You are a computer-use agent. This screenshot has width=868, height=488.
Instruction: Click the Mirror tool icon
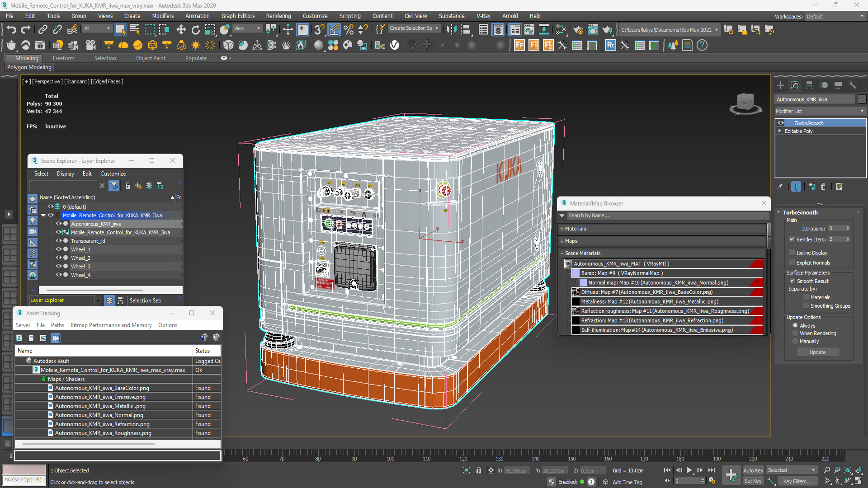(x=451, y=30)
